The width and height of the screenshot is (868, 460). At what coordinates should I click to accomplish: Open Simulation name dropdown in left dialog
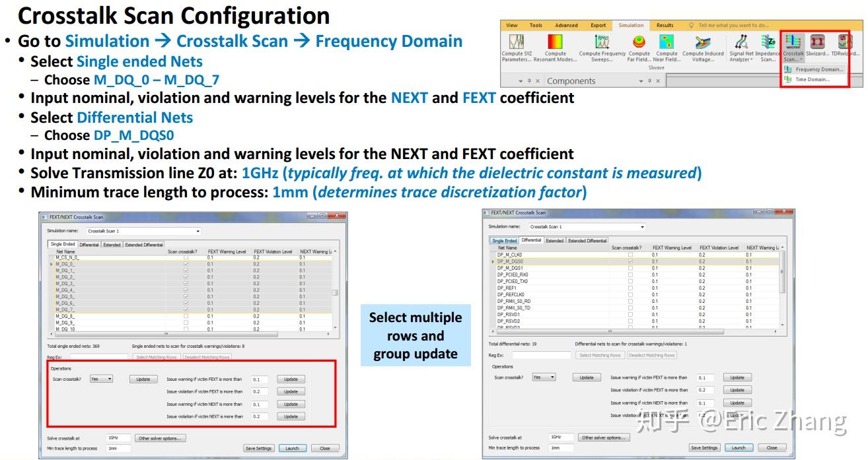[x=143, y=231]
